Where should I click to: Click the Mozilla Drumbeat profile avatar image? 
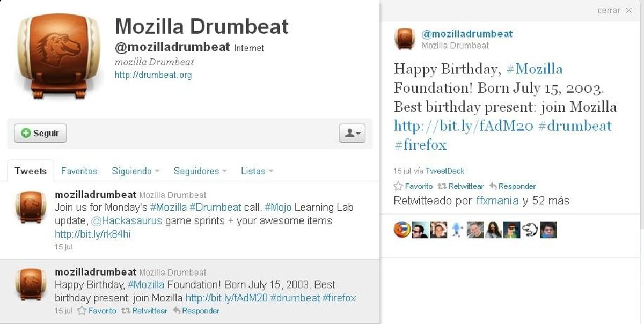(x=58, y=58)
